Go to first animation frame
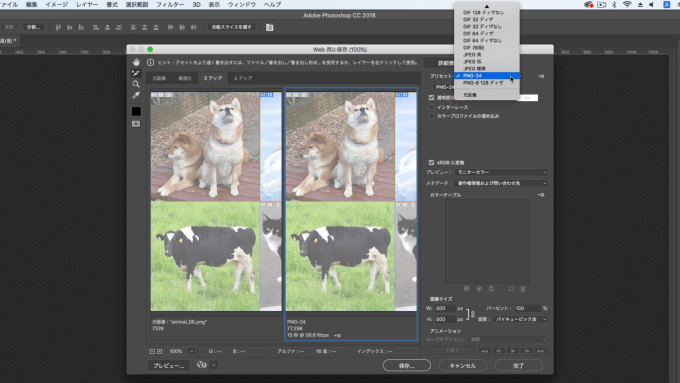The width and height of the screenshot is (680, 383). click(484, 350)
